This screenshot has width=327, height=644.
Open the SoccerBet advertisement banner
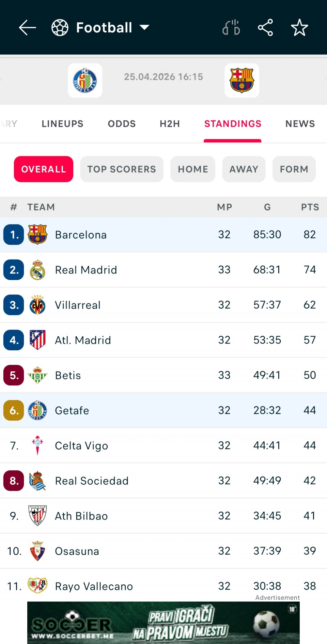click(x=163, y=623)
